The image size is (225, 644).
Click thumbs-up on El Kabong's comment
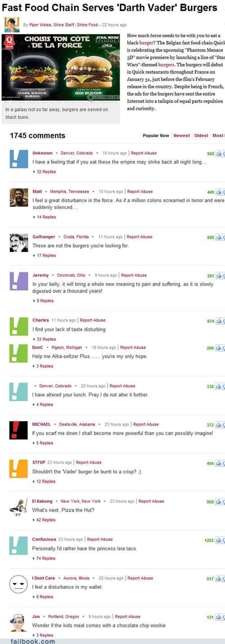coord(219,502)
